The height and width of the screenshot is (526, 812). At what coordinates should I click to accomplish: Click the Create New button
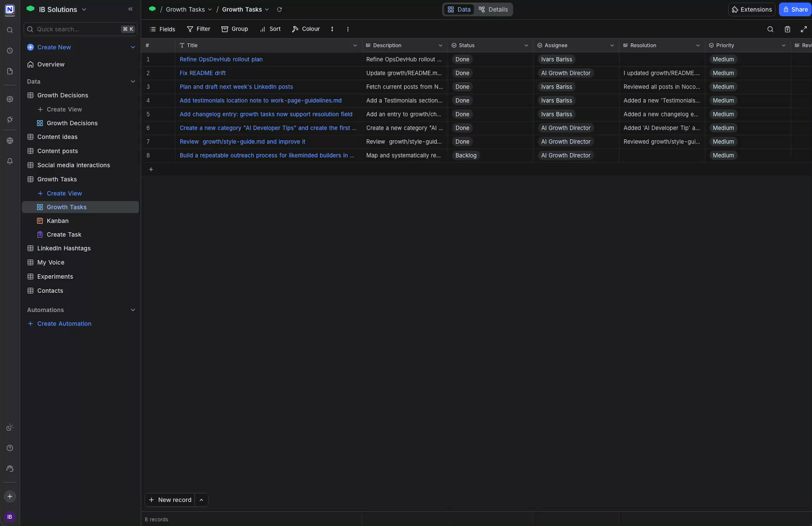tap(54, 47)
